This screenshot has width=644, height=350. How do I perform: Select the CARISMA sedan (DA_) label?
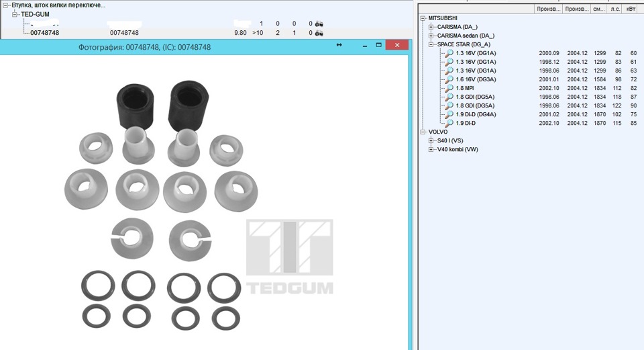coord(466,36)
